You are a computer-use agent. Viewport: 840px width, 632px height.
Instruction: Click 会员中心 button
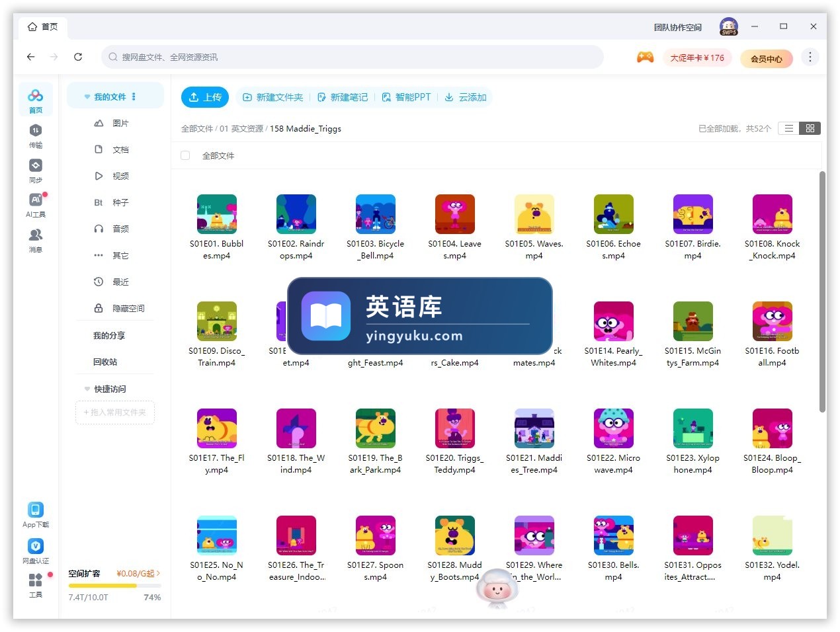click(766, 59)
